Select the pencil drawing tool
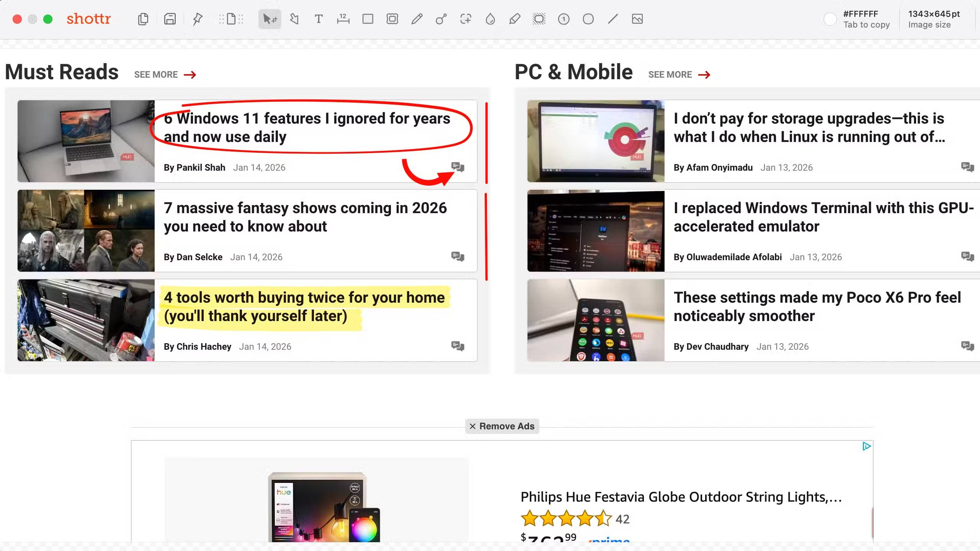980x551 pixels. point(417,19)
